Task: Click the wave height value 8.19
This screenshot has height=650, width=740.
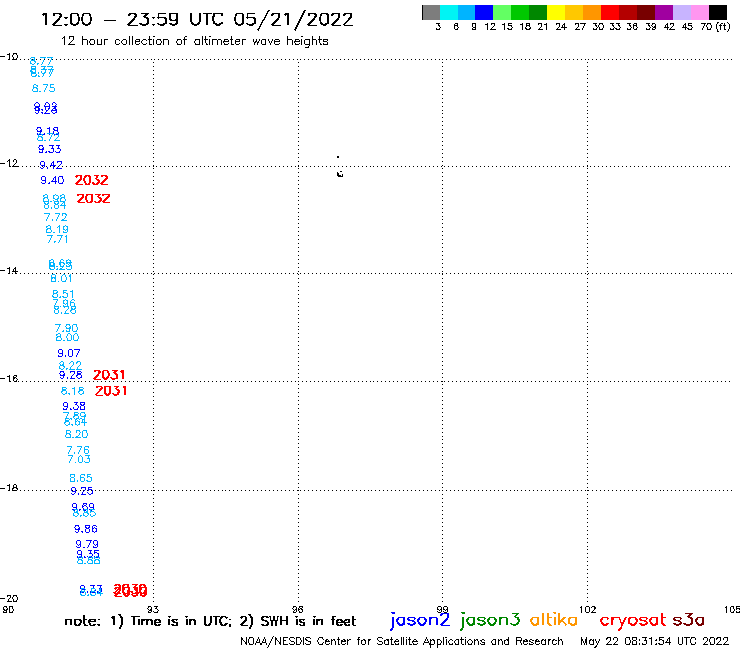Action: point(57,229)
